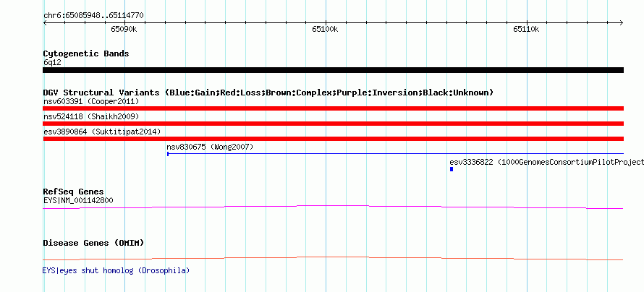This screenshot has width=644, height=292.
Task: Click the 65110k ruler tick label
Action: pos(526,29)
